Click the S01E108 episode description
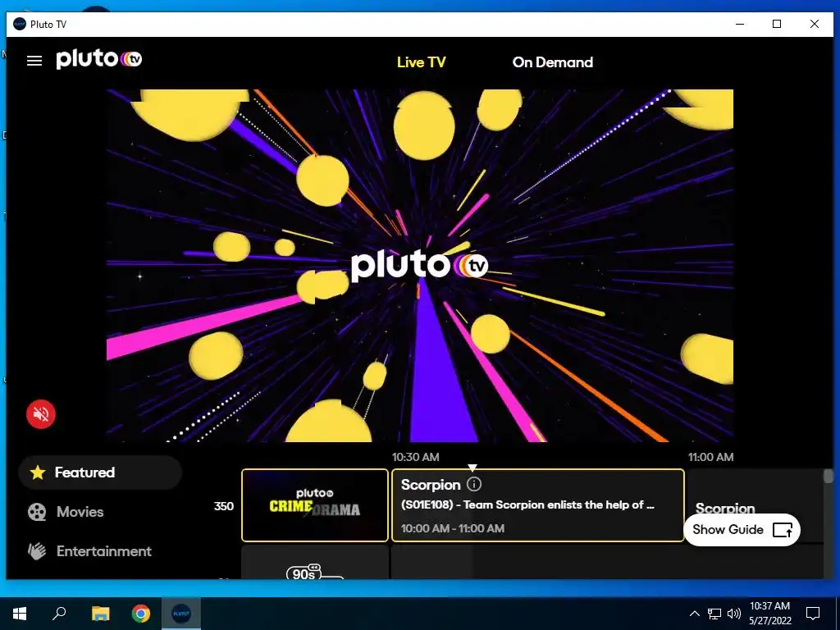Screen dimensions: 840x630 pyautogui.click(x=527, y=504)
